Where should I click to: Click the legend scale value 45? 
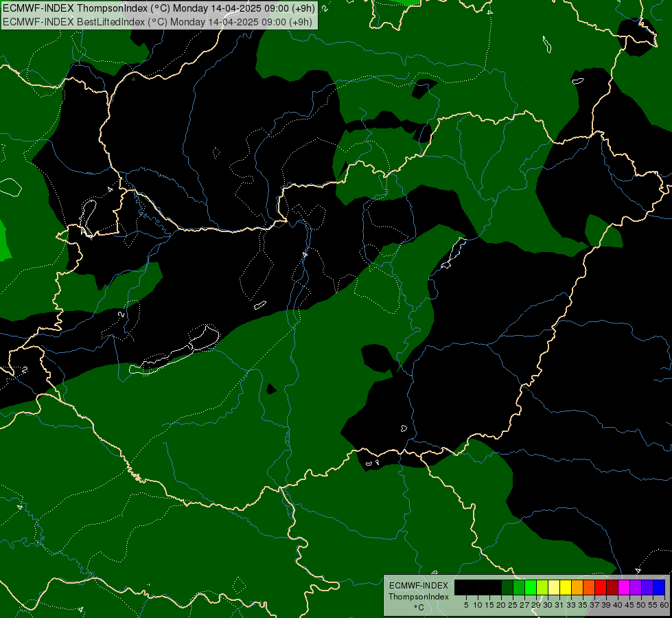click(629, 605)
